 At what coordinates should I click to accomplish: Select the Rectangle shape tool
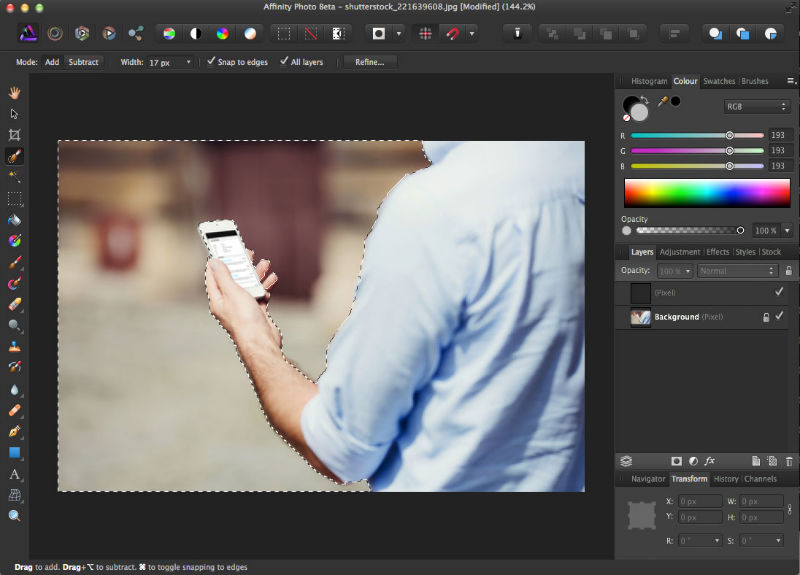pos(14,453)
